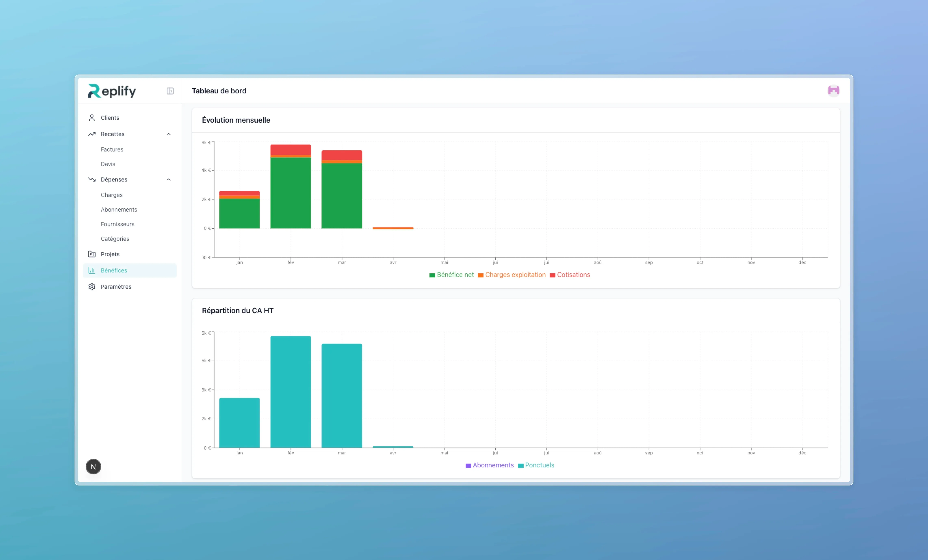Select the Projets folder icon
Image resolution: width=928 pixels, height=560 pixels.
click(x=91, y=254)
